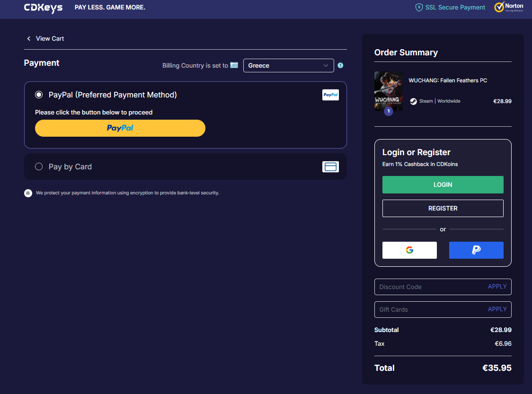Click the yellow PayPal checkout button

click(120, 128)
